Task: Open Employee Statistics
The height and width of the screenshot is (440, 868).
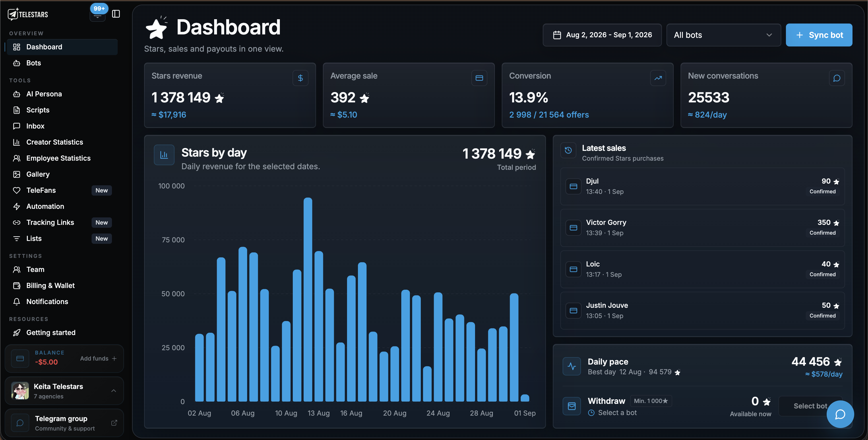Action: pyautogui.click(x=62, y=158)
